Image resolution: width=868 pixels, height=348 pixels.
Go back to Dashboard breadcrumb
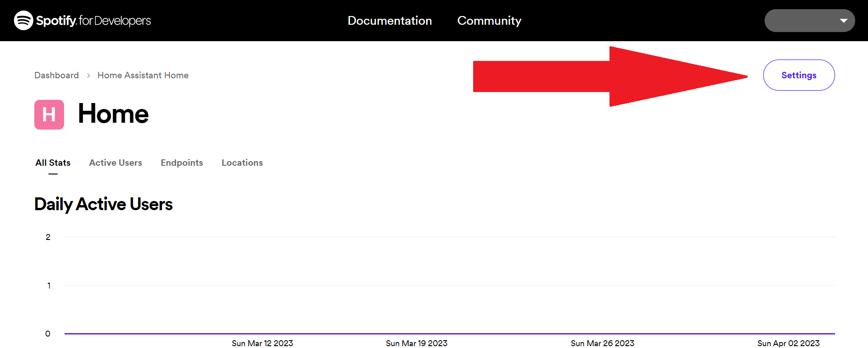click(56, 75)
